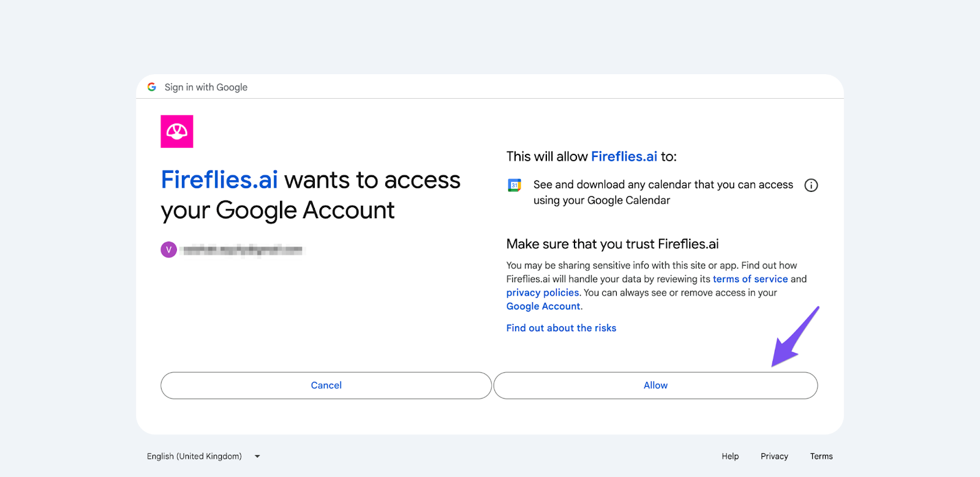This screenshot has height=477, width=980.
Task: Click the "Sign in with Google" header text
Action: click(206, 87)
